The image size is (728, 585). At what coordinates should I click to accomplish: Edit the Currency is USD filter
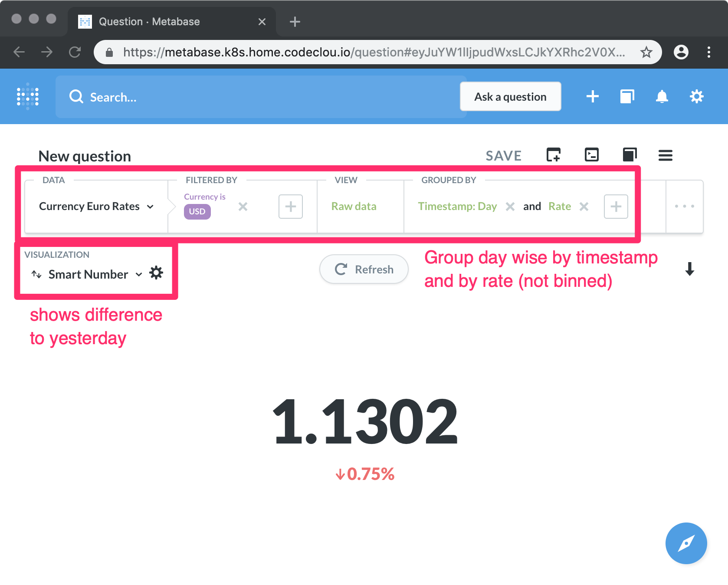[205, 206]
